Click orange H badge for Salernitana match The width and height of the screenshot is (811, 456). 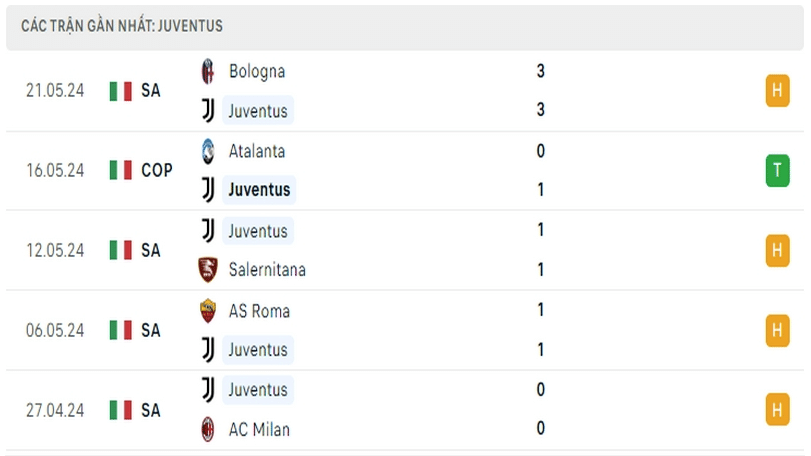coord(777,250)
